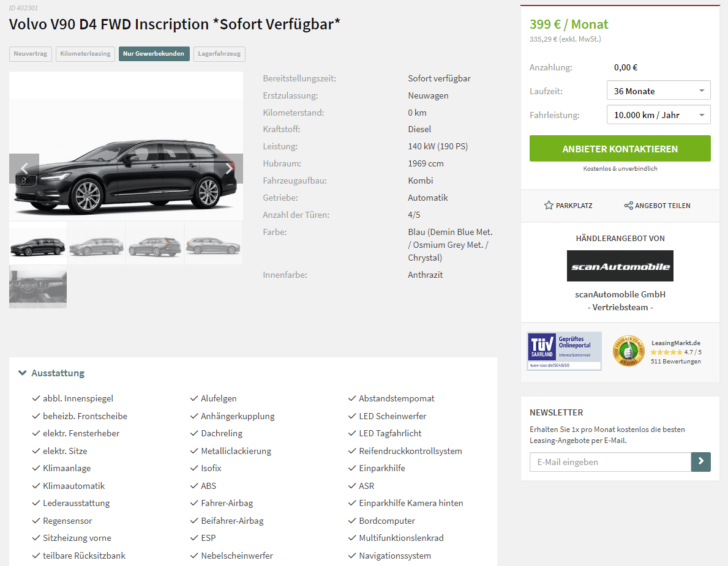Collapse the Ausstattung section
The image size is (728, 566).
[x=51, y=373]
